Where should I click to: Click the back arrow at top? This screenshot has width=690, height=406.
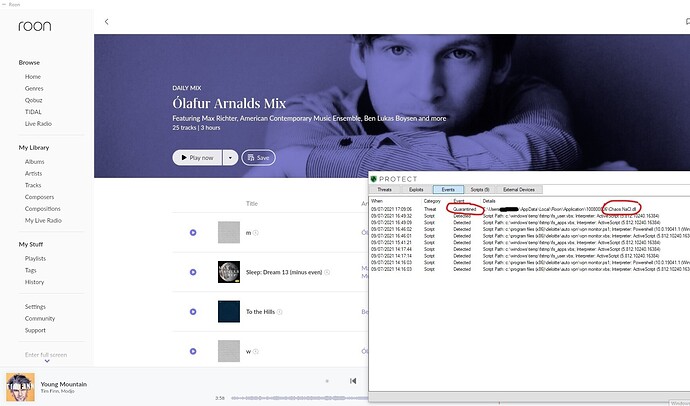pos(106,22)
